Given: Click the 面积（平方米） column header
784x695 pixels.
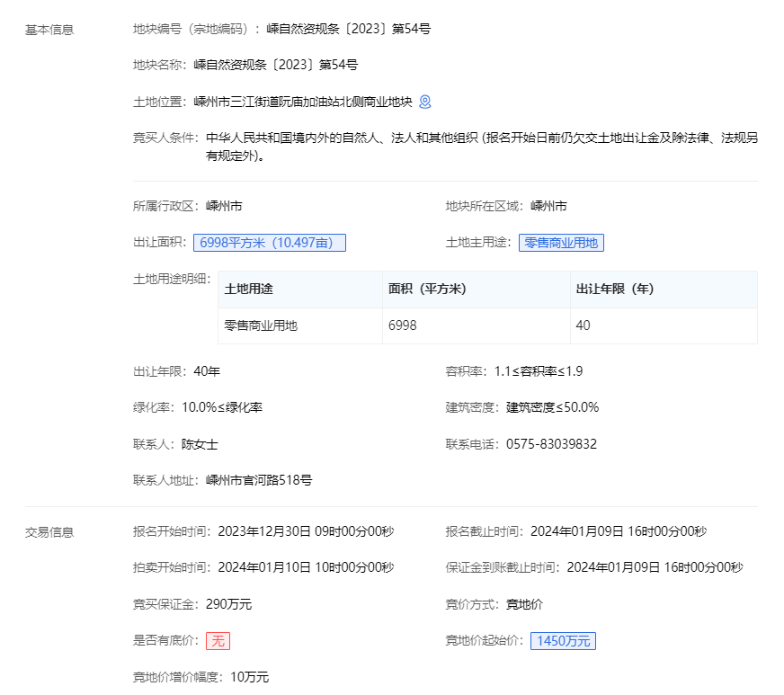Looking at the screenshot, I should (427, 290).
